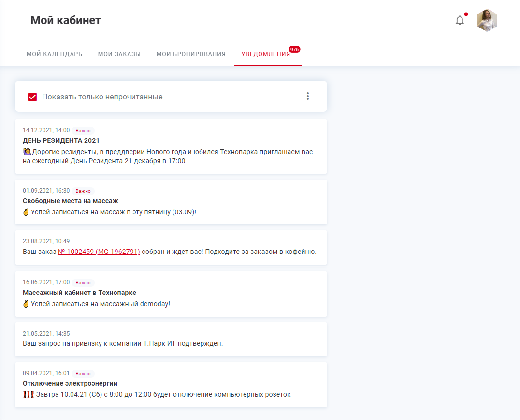Click the victory hand emoji in massage demoday notice
The width and height of the screenshot is (520, 420).
26,304
